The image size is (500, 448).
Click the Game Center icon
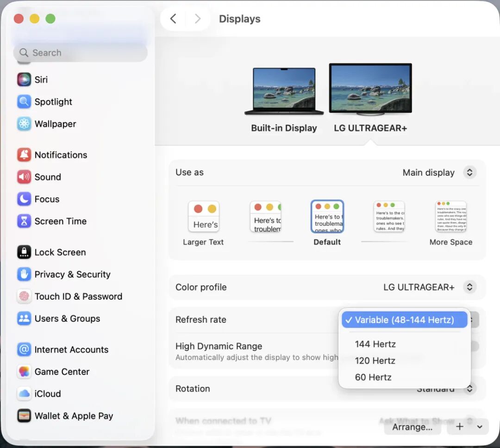(x=24, y=372)
